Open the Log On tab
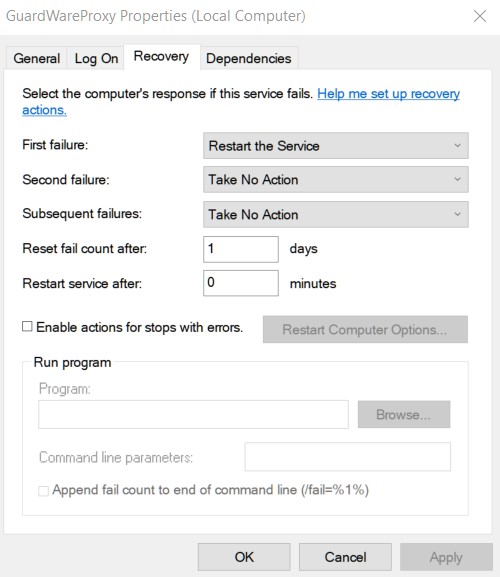Image resolution: width=500 pixels, height=577 pixels. (x=96, y=59)
